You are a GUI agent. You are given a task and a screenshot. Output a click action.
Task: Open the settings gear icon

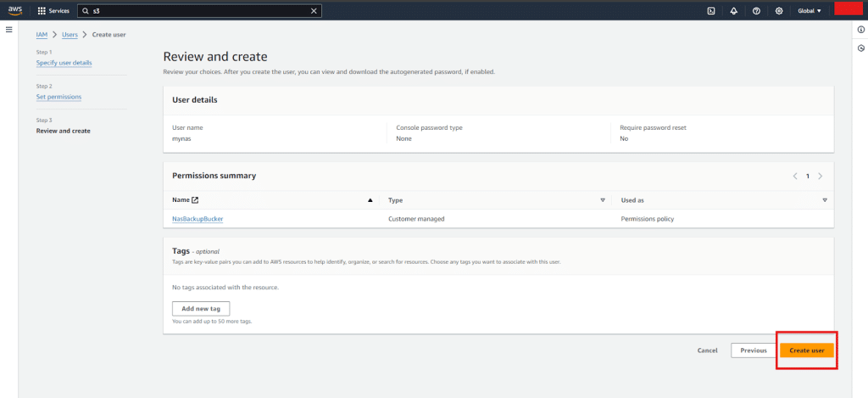pos(777,11)
